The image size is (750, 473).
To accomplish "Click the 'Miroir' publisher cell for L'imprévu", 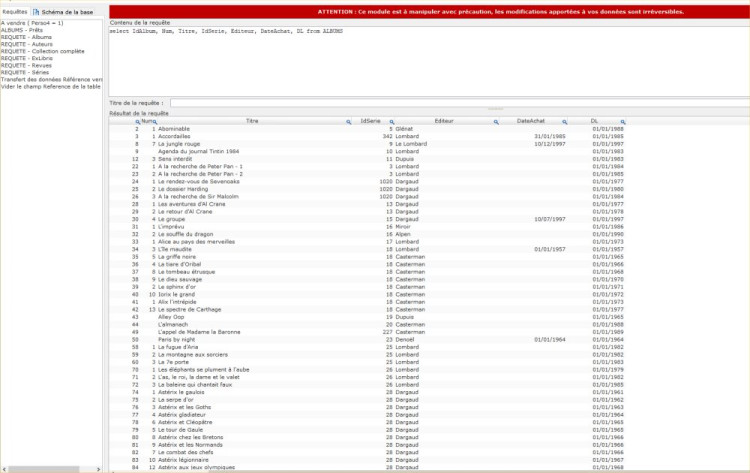I will click(x=403, y=227).
